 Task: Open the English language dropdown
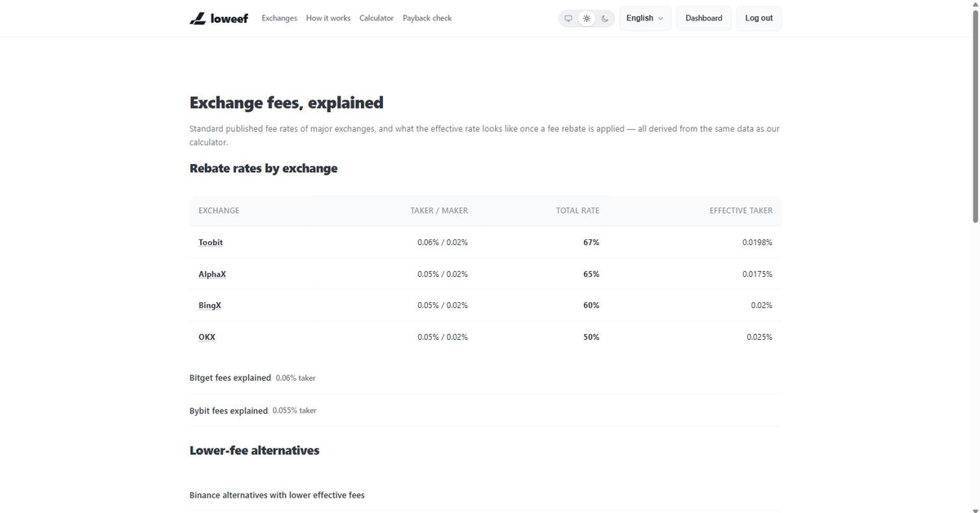point(645,18)
